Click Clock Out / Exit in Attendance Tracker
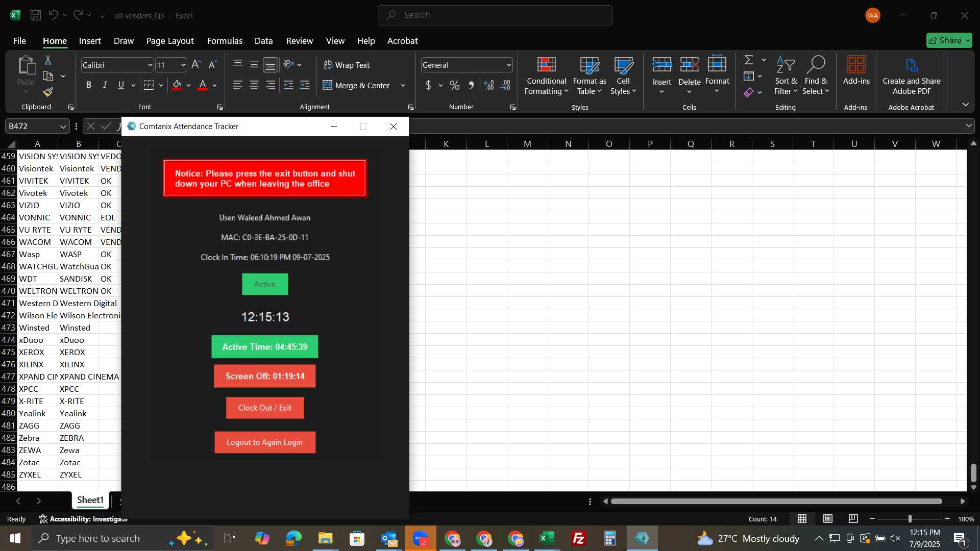 pyautogui.click(x=265, y=408)
